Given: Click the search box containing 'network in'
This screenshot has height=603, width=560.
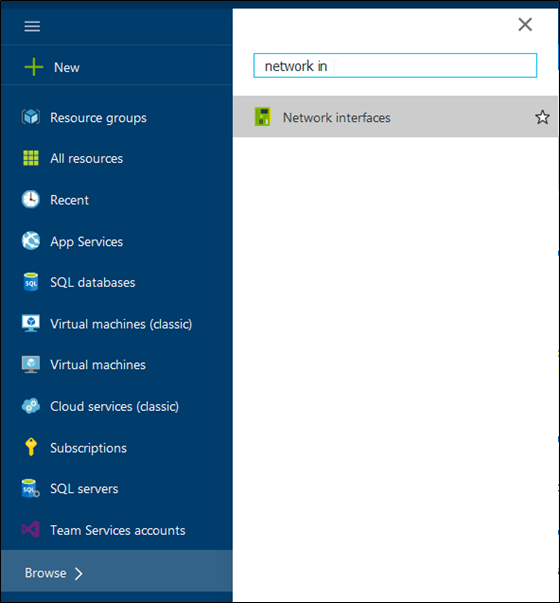Looking at the screenshot, I should 395,65.
